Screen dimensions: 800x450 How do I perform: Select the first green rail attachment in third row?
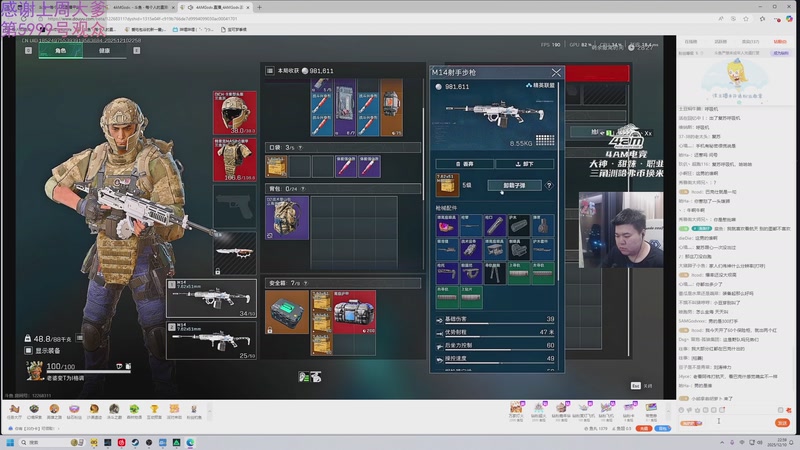[518, 273]
